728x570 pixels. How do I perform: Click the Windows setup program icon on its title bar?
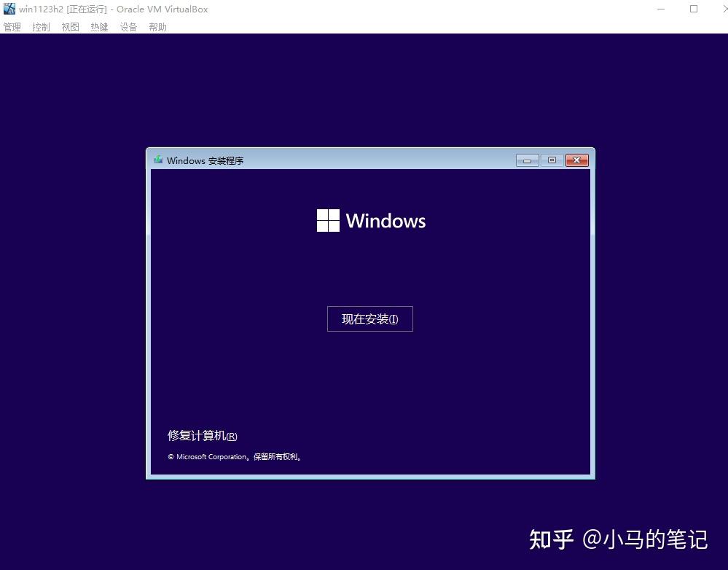pos(157,160)
